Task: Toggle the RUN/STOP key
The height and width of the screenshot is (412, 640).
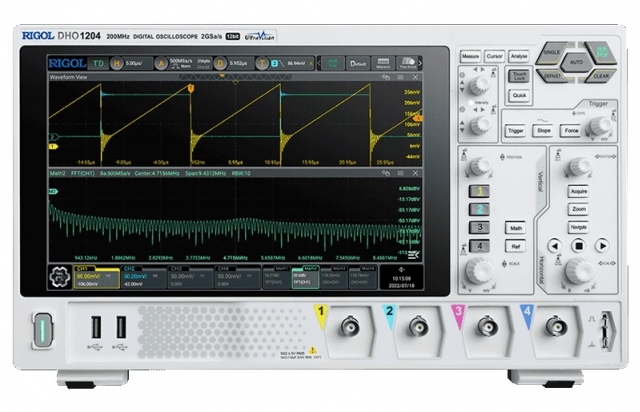Action: coord(600,52)
